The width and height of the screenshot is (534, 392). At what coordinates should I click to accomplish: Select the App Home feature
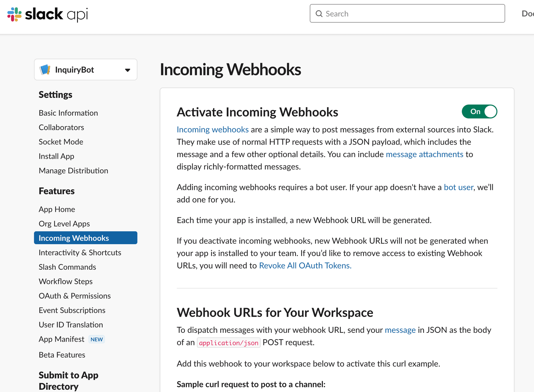(57, 209)
